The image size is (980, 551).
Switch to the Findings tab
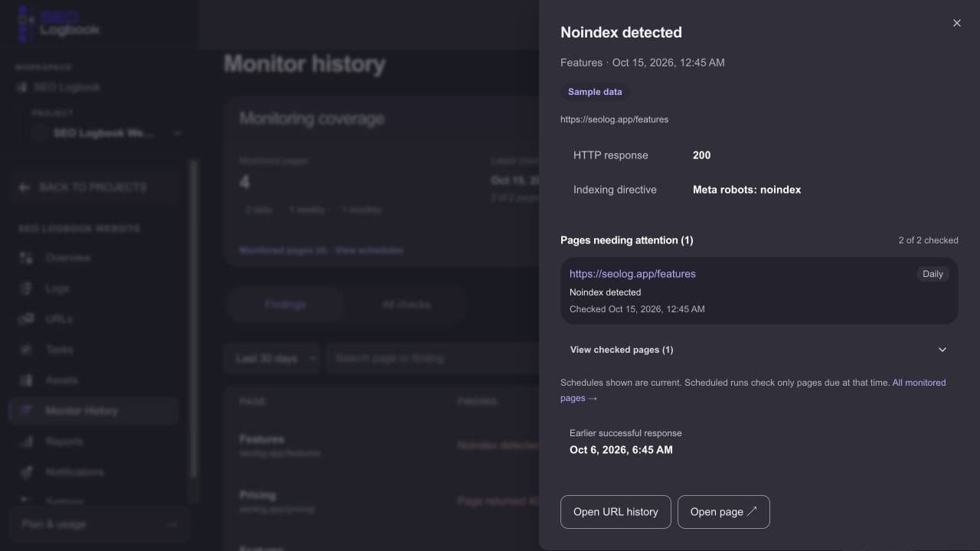[285, 305]
